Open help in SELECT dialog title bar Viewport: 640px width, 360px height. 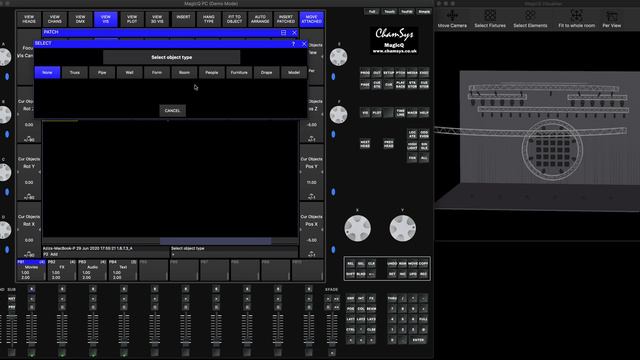(x=293, y=44)
